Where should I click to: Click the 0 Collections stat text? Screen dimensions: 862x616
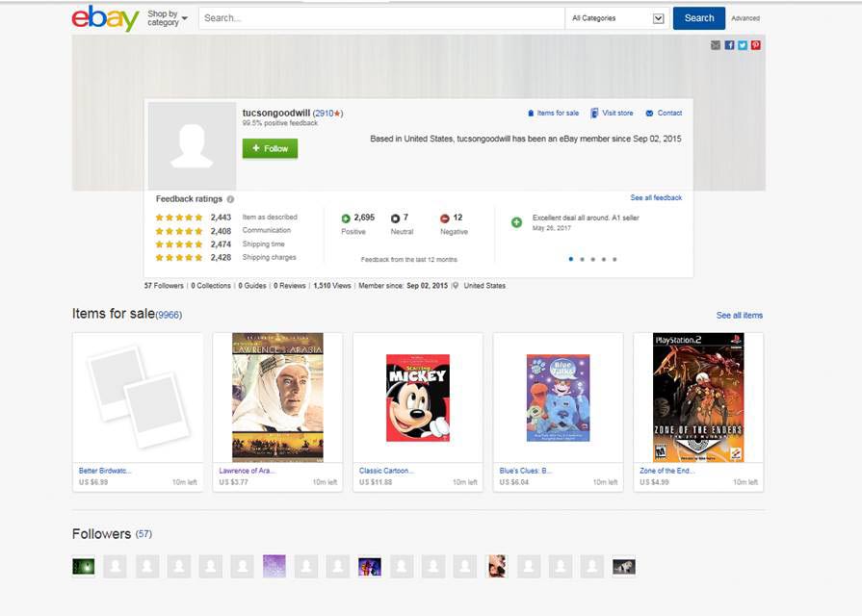[211, 286]
